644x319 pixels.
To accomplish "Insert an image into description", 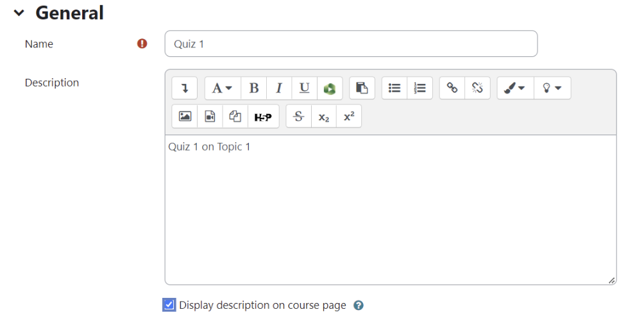I will click(x=185, y=117).
